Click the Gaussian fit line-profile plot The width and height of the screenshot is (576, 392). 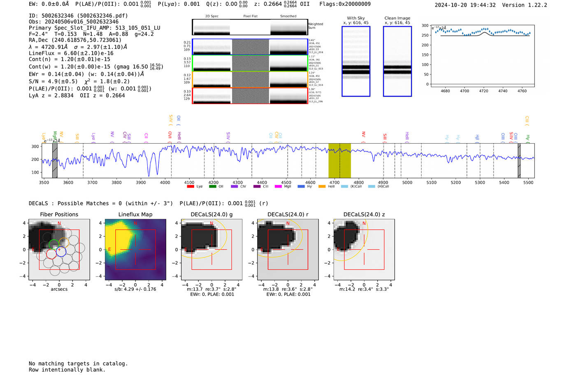[483, 56]
